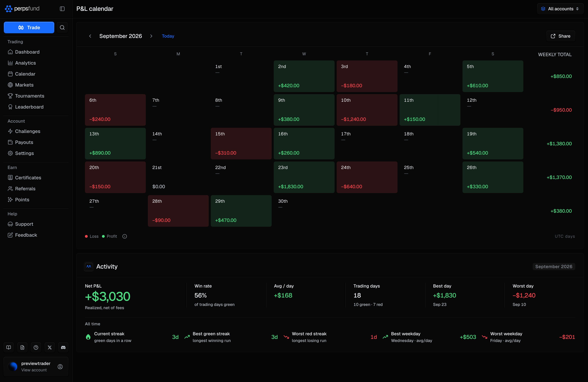The image size is (588, 382).
Task: Open Calendar in the sidebar
Action: (x=36, y=74)
